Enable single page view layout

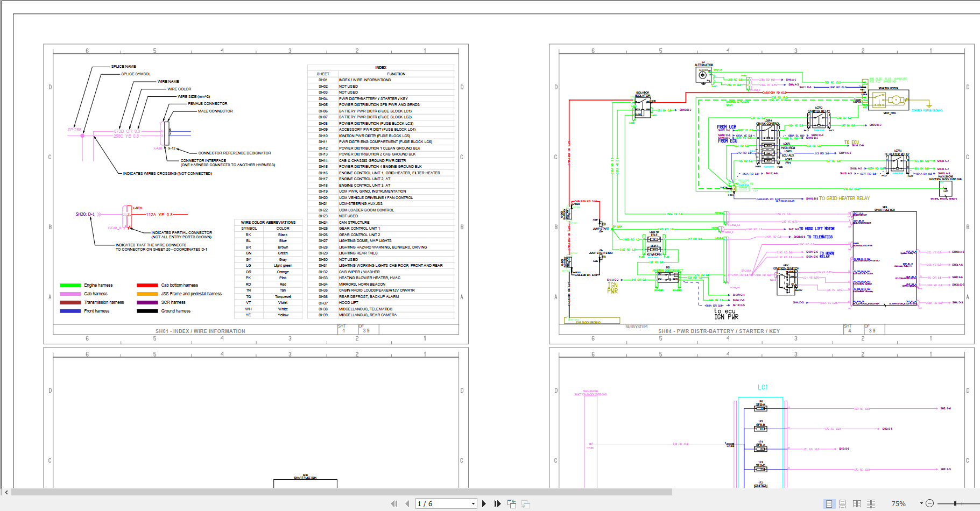(x=829, y=504)
